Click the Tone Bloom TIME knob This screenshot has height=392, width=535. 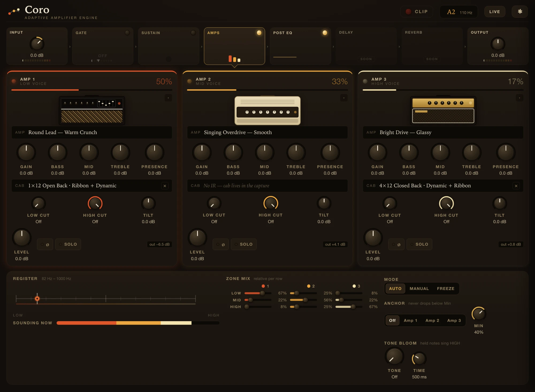point(419,359)
